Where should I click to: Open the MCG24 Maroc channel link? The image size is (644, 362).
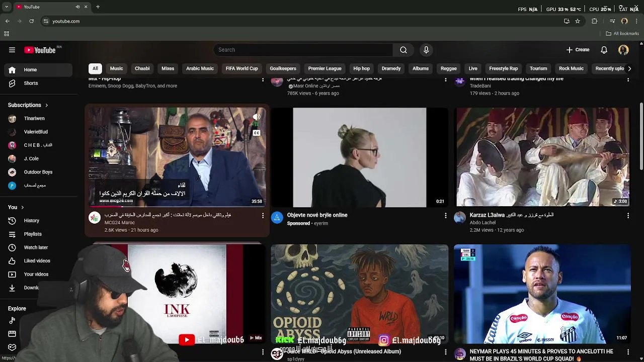pyautogui.click(x=120, y=223)
